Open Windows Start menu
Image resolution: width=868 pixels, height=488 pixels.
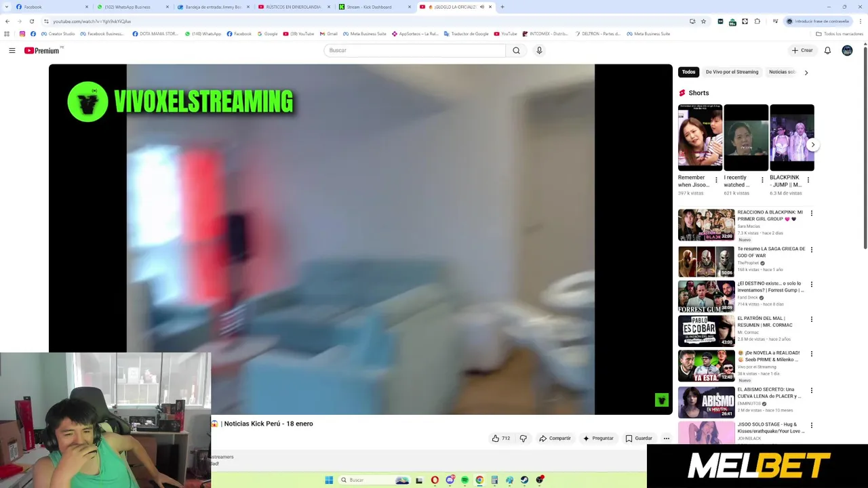click(329, 480)
